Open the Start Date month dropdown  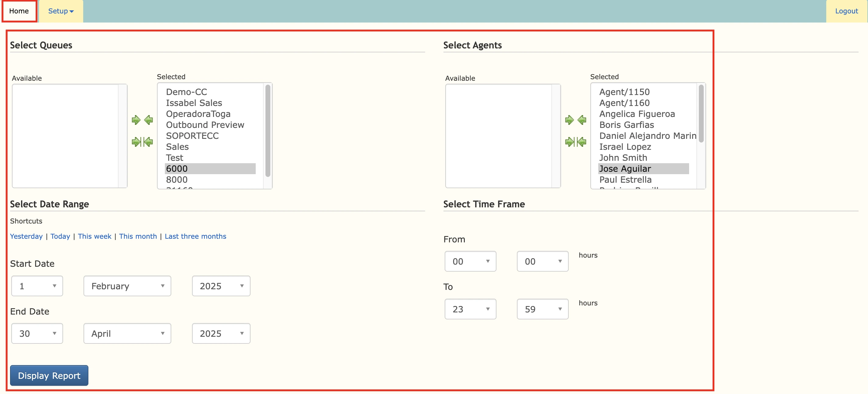[x=127, y=286]
